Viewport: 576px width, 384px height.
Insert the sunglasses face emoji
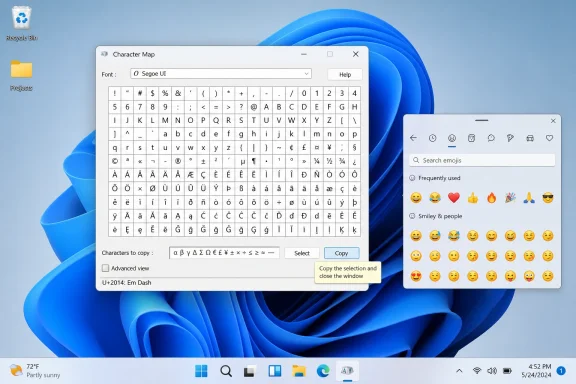coord(548,198)
